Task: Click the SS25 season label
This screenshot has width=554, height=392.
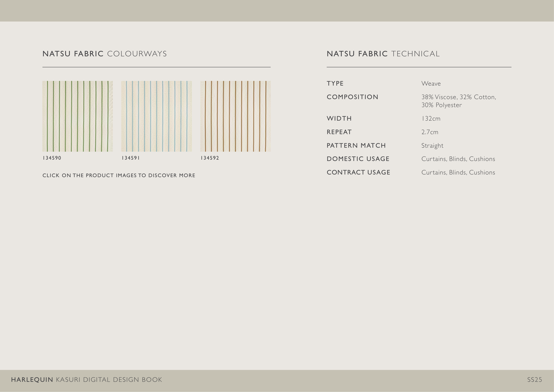Action: (x=534, y=380)
